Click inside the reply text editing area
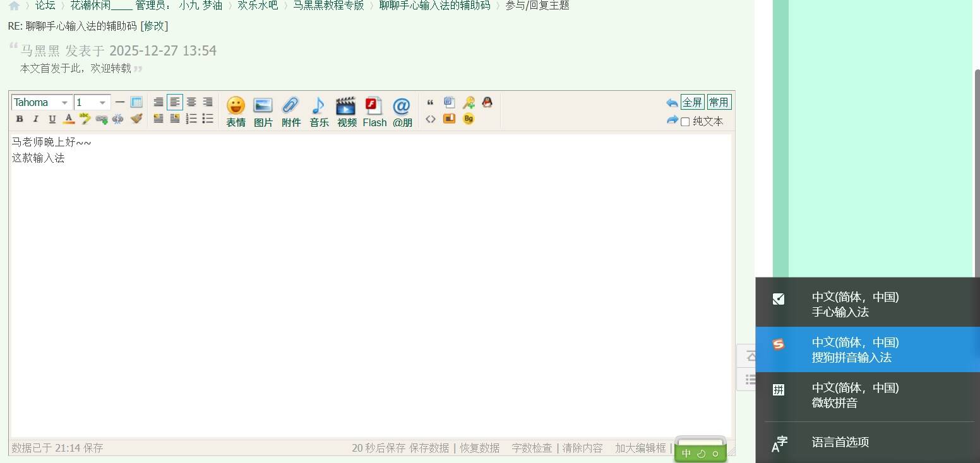 370,284
